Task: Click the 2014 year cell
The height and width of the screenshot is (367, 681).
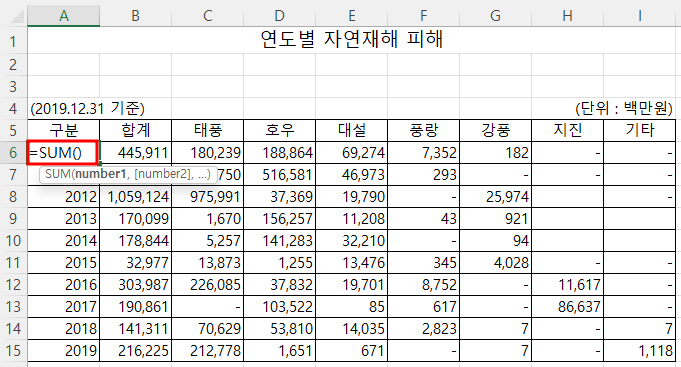Action: [64, 241]
